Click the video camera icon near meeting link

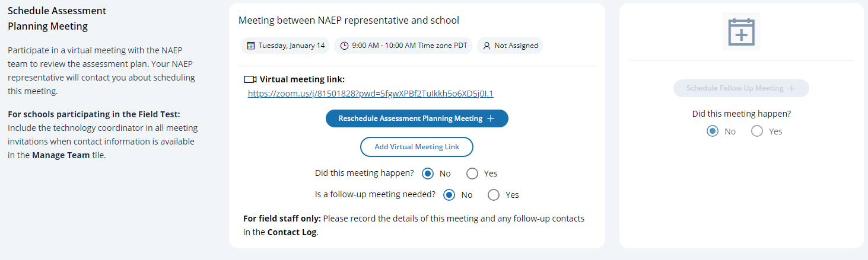tap(250, 79)
